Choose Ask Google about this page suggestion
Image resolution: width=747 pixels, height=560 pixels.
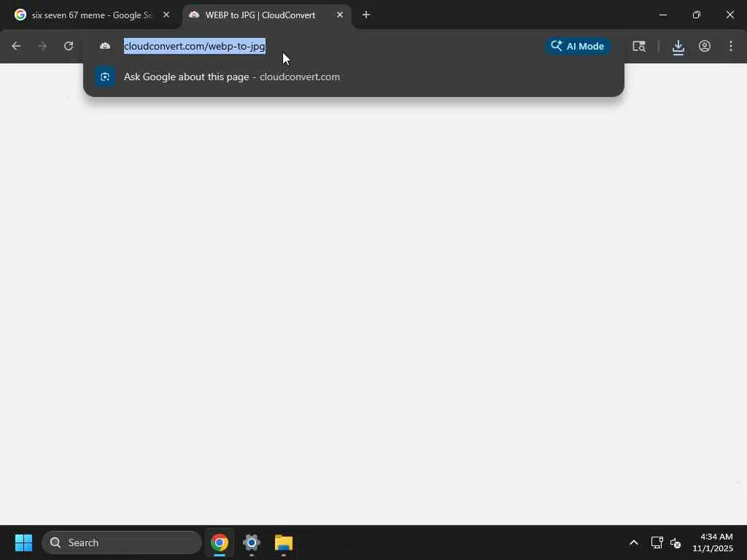[354, 77]
